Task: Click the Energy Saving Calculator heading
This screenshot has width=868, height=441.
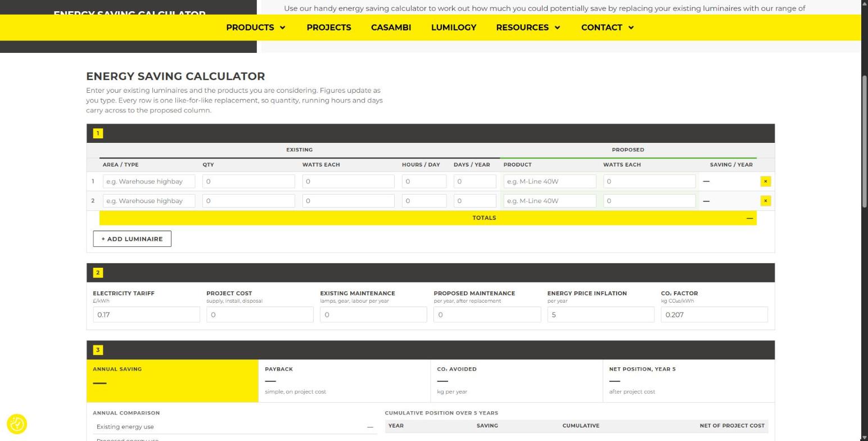Action: click(x=175, y=76)
